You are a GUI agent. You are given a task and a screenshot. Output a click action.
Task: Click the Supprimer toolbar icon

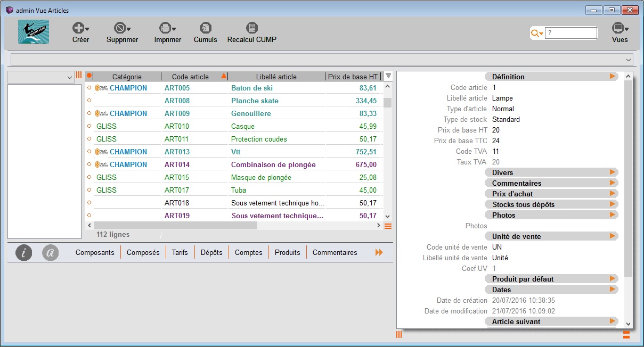120,28
